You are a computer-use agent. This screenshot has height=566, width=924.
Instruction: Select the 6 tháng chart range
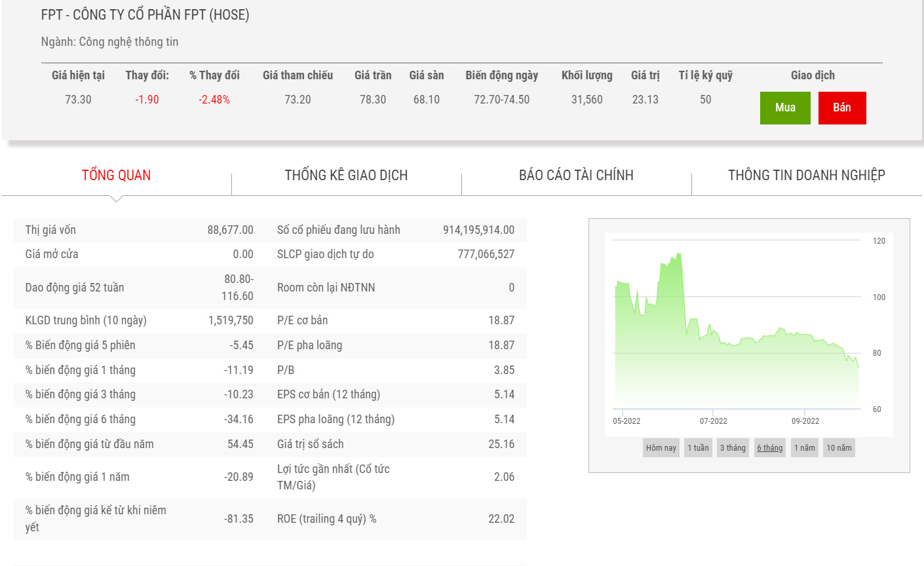tap(770, 448)
